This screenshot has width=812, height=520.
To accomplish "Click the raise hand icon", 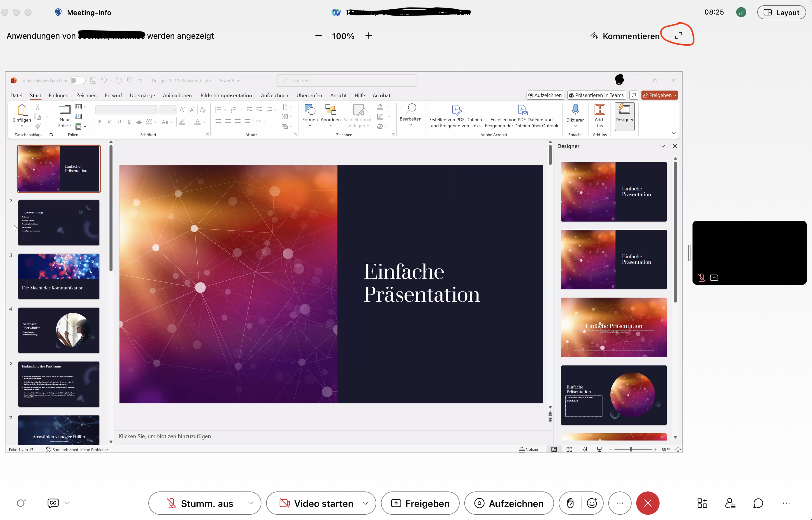I will [570, 503].
